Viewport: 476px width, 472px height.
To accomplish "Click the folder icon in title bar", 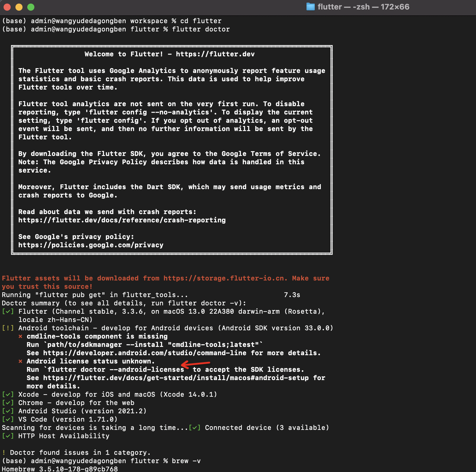I will tap(310, 7).
